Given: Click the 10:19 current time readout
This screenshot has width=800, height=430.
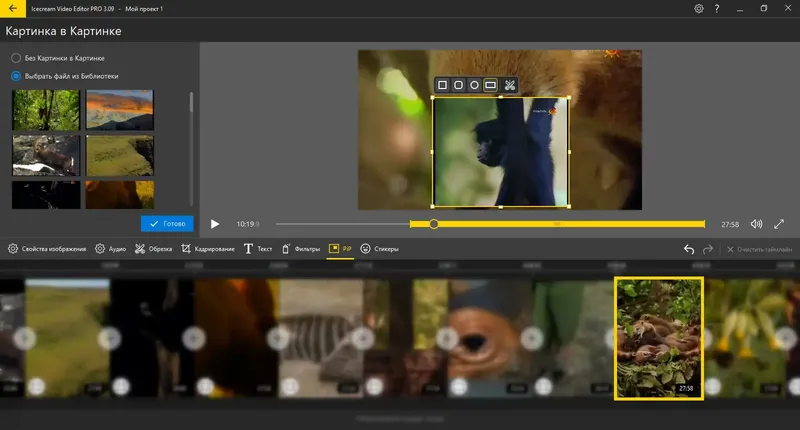Looking at the screenshot, I should click(x=247, y=224).
